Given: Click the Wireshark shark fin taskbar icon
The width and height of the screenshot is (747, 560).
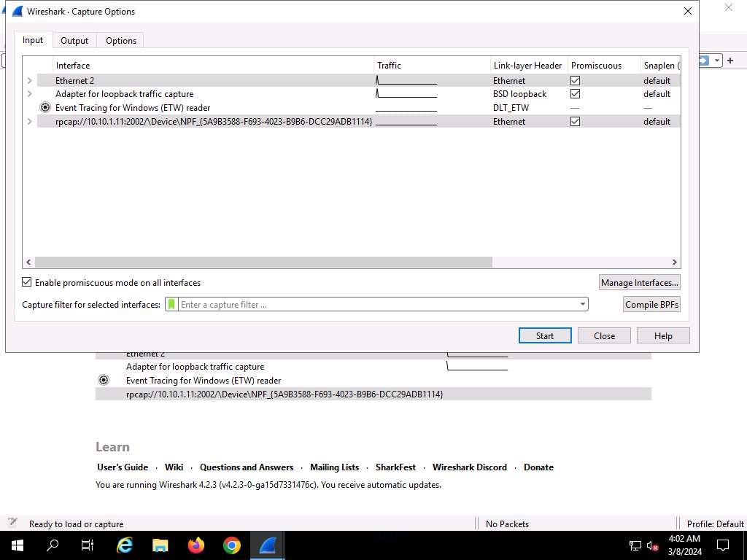Looking at the screenshot, I should point(268,545).
